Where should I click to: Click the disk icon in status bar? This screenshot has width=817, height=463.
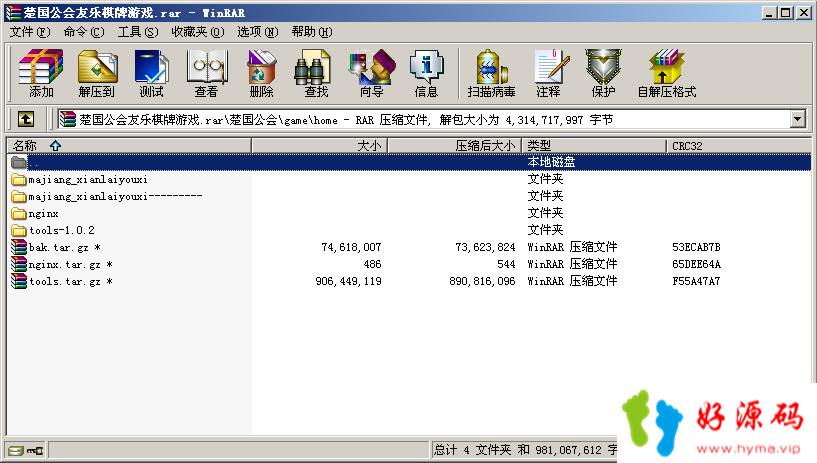click(x=16, y=451)
